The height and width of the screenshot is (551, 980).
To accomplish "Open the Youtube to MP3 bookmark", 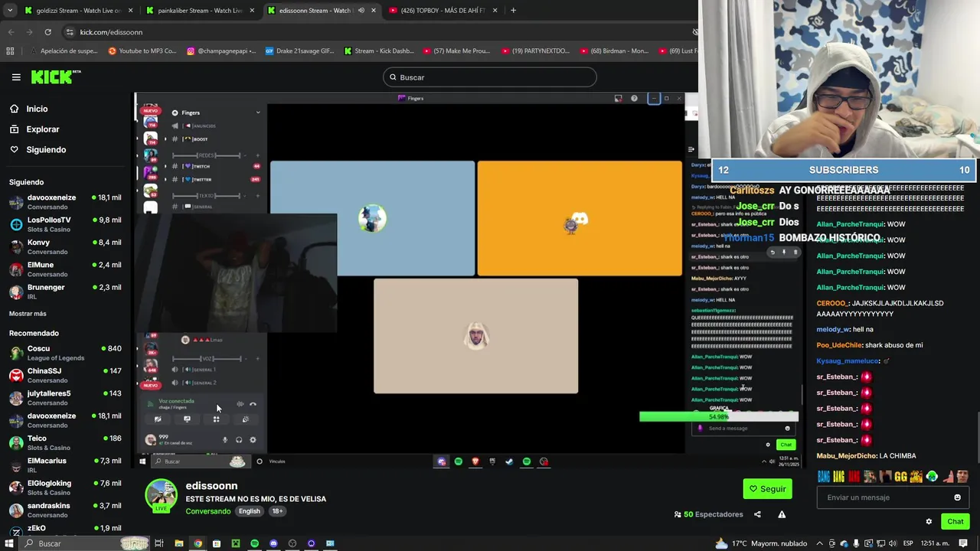I will click(x=142, y=51).
